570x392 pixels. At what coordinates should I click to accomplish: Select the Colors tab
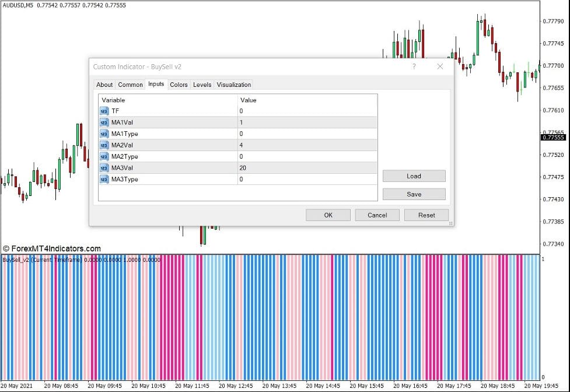click(x=179, y=85)
